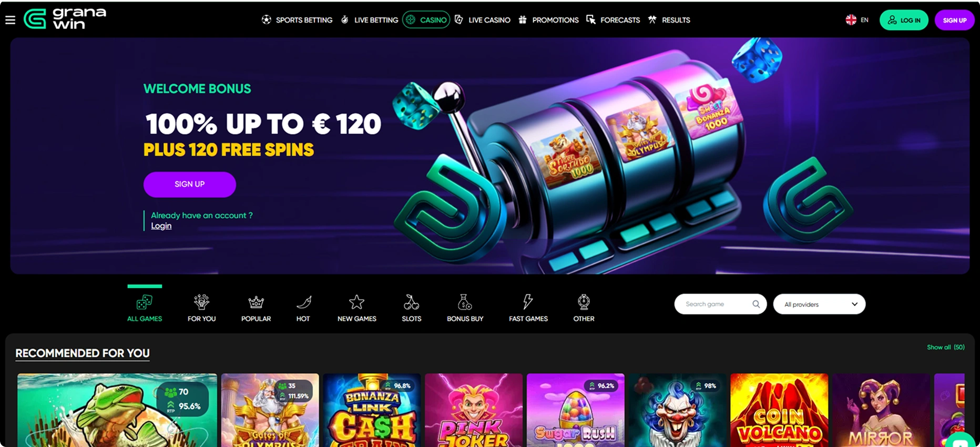Go to Sports Betting menu item
The height and width of the screenshot is (447, 980).
coord(297,20)
